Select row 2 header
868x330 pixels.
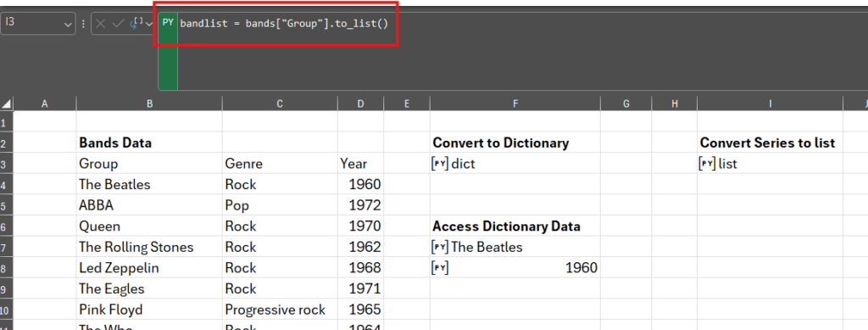tap(6, 143)
